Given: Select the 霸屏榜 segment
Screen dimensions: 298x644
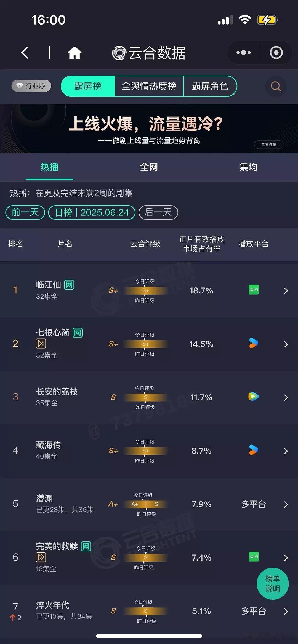Looking at the screenshot, I should pos(88,86).
